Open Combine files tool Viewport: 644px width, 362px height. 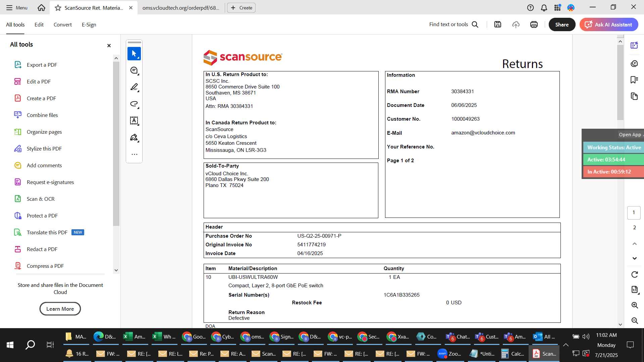click(42, 115)
